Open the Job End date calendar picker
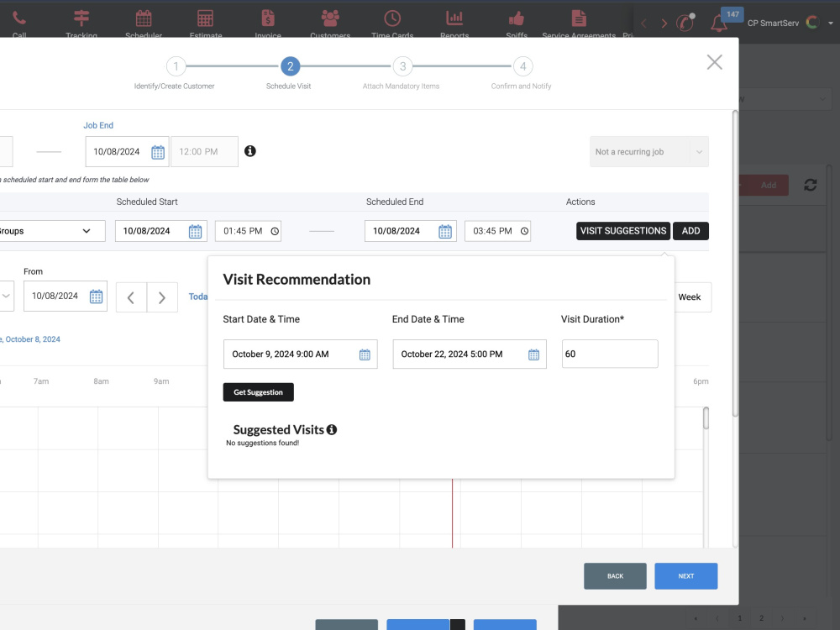 point(158,152)
